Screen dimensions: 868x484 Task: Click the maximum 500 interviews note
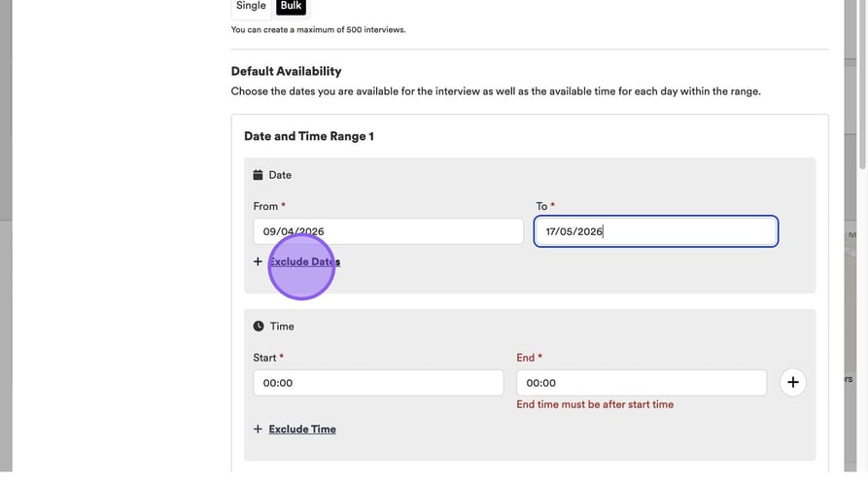(318, 30)
